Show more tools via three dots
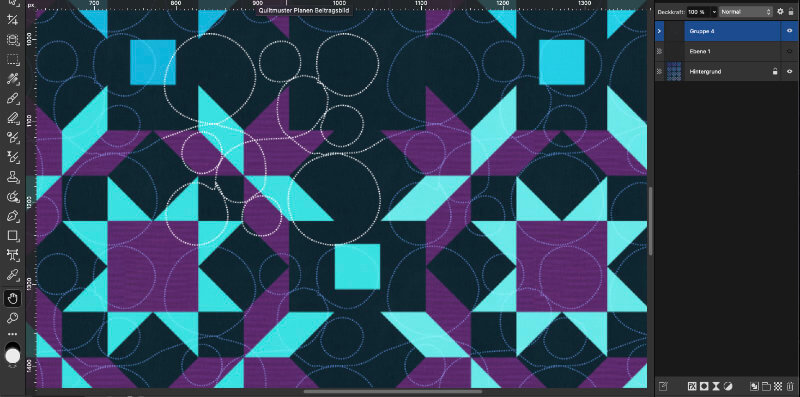800x397 pixels. coord(12,334)
